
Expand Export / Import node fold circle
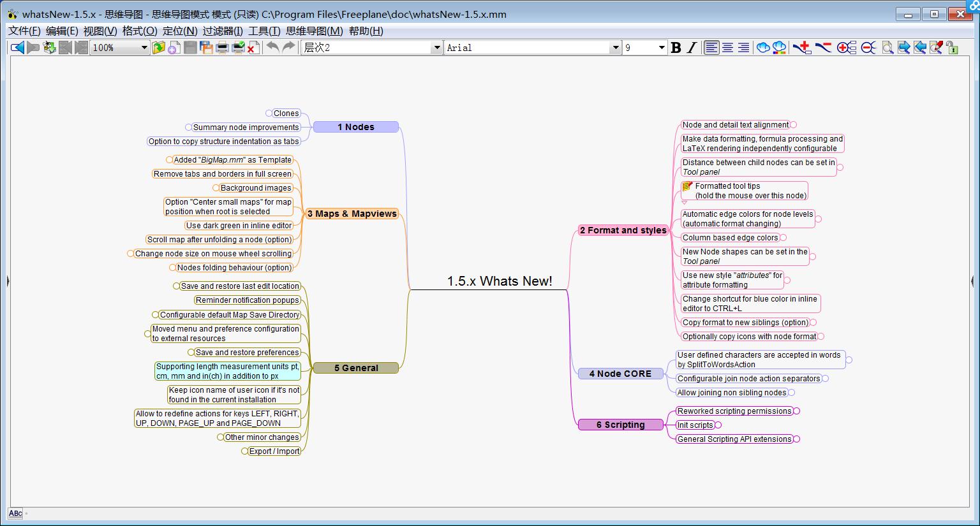(244, 451)
